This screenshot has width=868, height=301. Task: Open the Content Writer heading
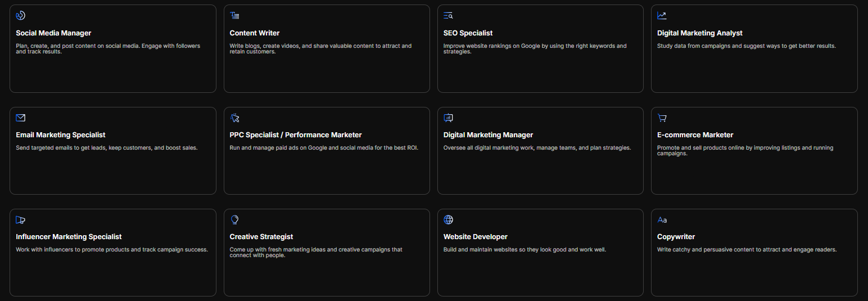click(x=255, y=33)
